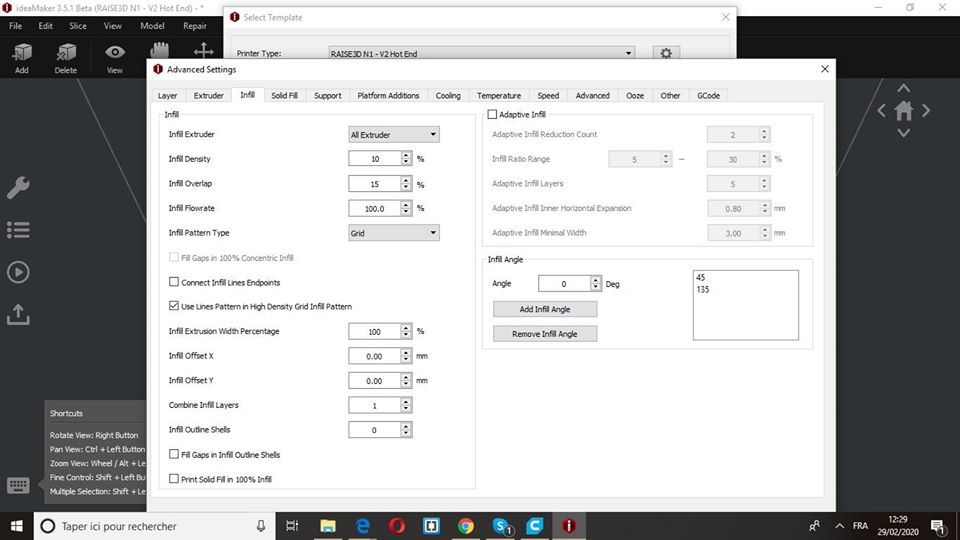Viewport: 960px width, 540px height.
Task: Open File Explorer from taskbar
Action: pyautogui.click(x=328, y=526)
